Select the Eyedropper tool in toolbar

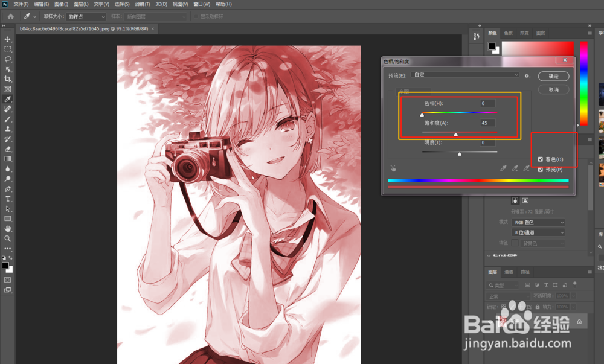pyautogui.click(x=8, y=99)
